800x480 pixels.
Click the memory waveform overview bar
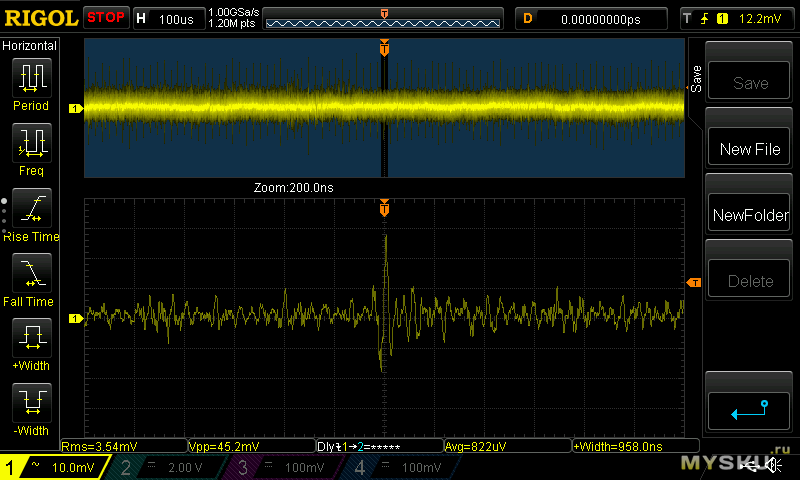click(x=383, y=18)
